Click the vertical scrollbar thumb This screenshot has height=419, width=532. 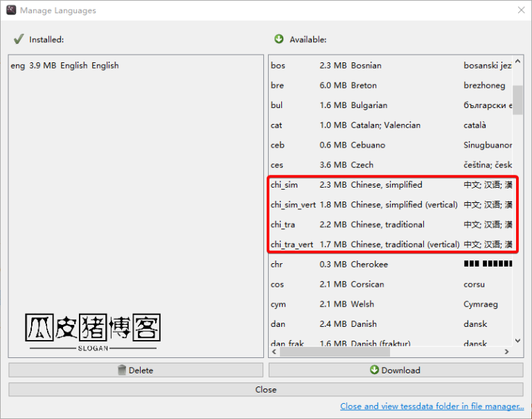(x=518, y=100)
